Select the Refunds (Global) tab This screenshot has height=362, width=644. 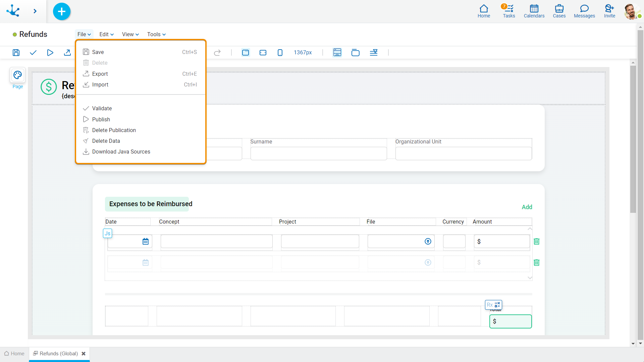click(59, 354)
